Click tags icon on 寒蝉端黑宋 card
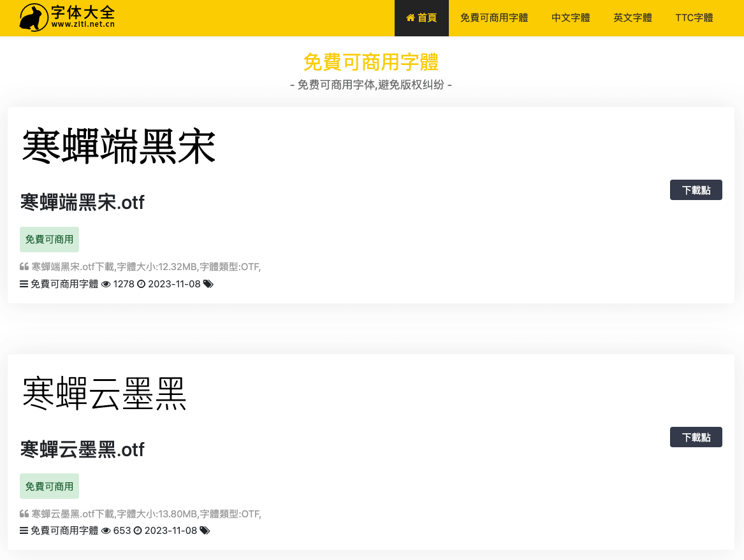This screenshot has width=744, height=560. [208, 284]
